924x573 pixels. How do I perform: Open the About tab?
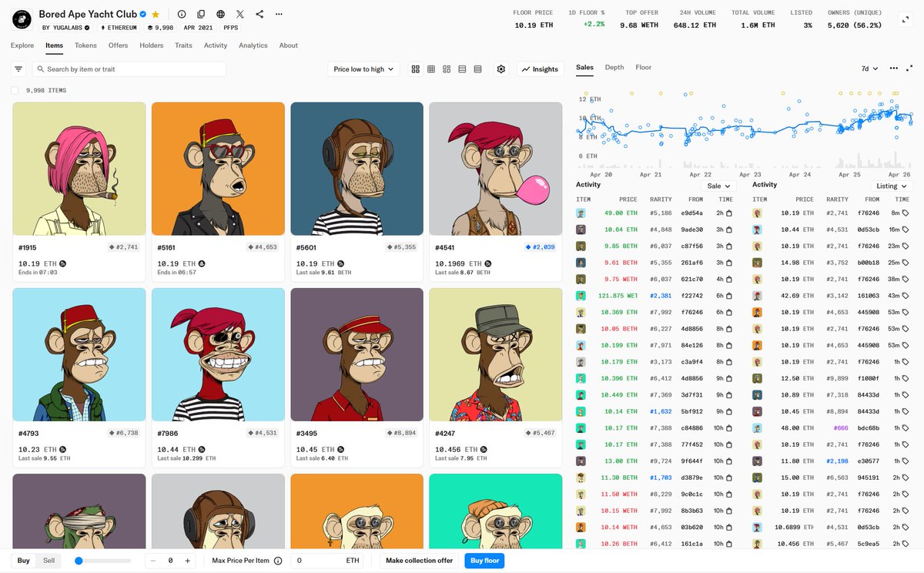(289, 45)
